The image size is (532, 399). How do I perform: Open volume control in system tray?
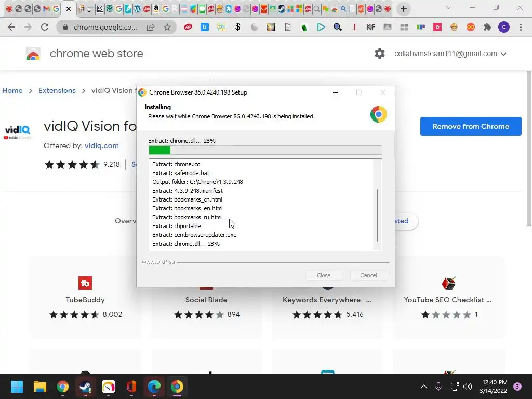[468, 387]
